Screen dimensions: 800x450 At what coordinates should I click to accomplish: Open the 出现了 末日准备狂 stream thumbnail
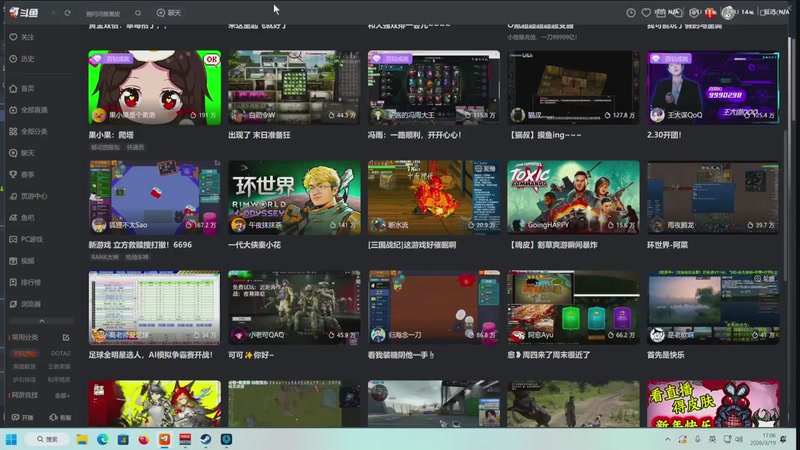294,87
